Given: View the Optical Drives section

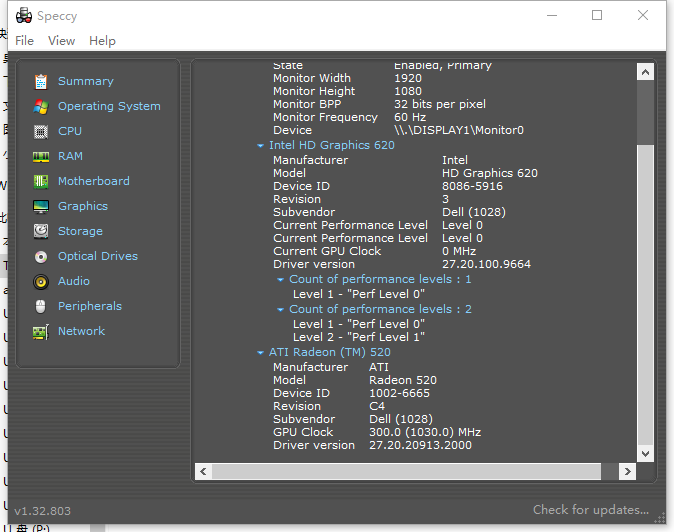Looking at the screenshot, I should coord(98,256).
